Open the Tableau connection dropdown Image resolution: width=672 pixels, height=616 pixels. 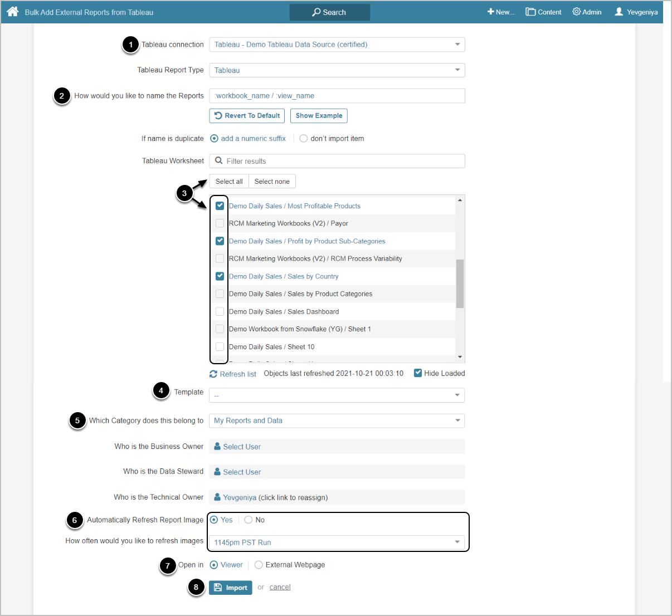(x=337, y=45)
